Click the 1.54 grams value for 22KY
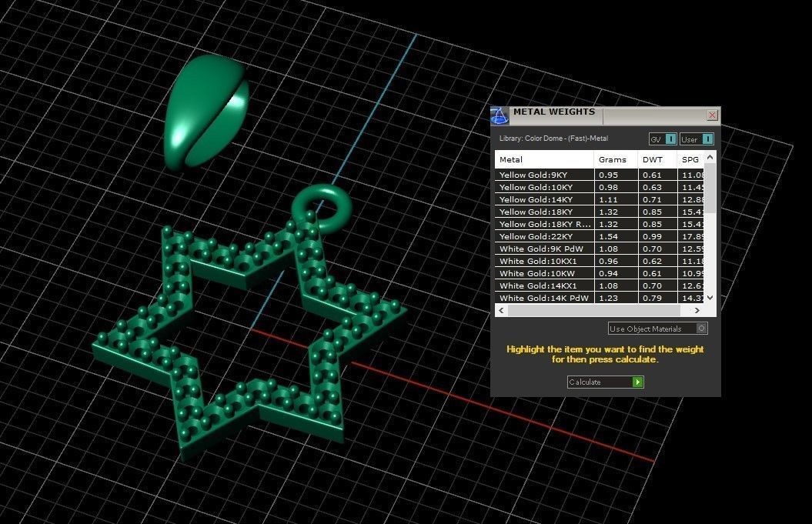The image size is (812, 524). (609, 236)
